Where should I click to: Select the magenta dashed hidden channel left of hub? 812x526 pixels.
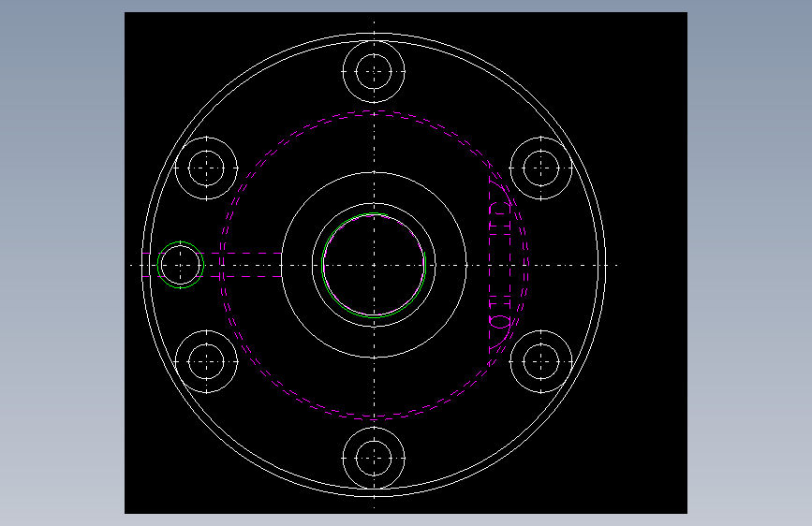(x=212, y=265)
